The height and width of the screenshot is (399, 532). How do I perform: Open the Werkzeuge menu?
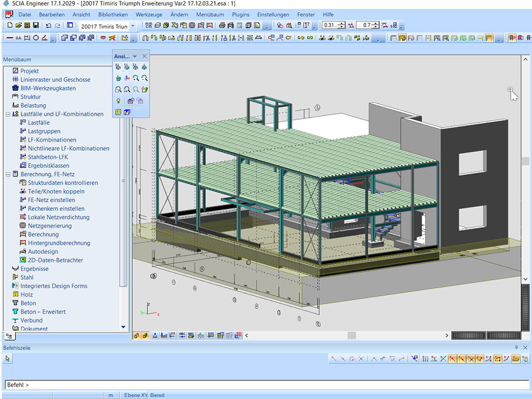[x=149, y=14]
